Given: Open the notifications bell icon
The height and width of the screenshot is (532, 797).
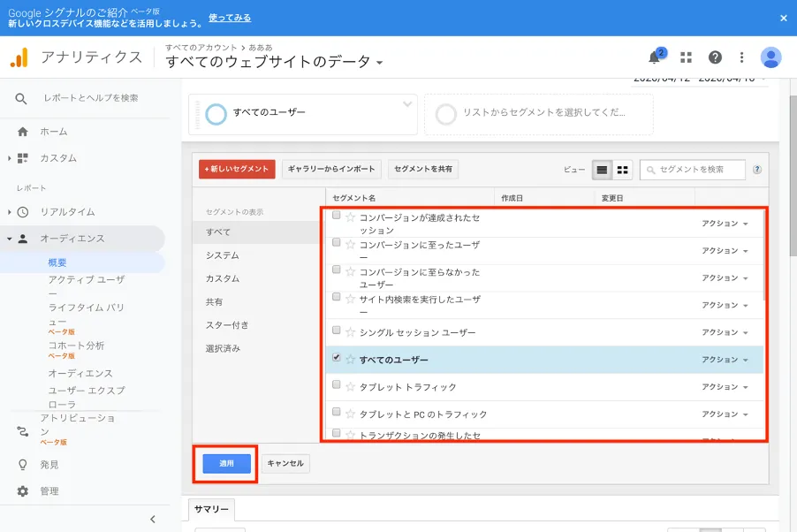Looking at the screenshot, I should [655, 57].
